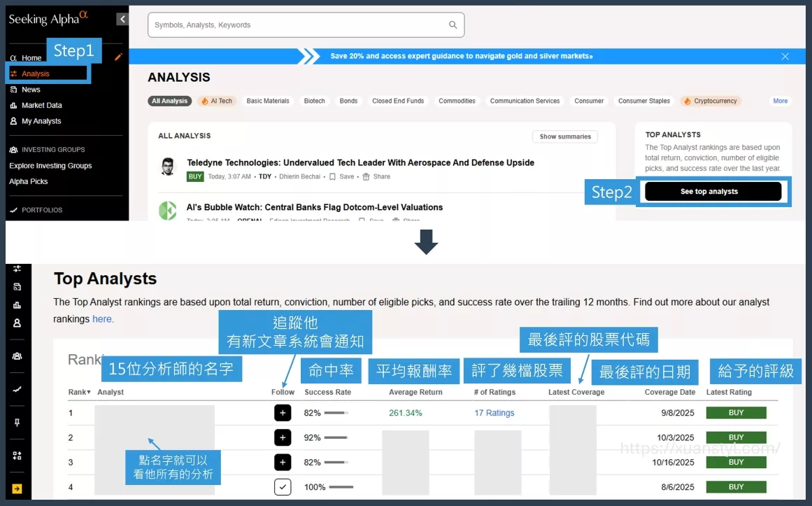Click the See top analysts button

(x=713, y=192)
